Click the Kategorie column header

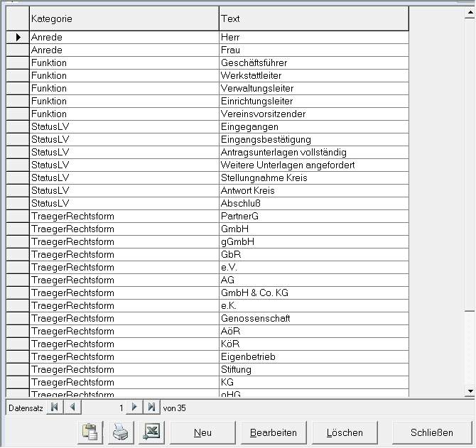point(124,18)
